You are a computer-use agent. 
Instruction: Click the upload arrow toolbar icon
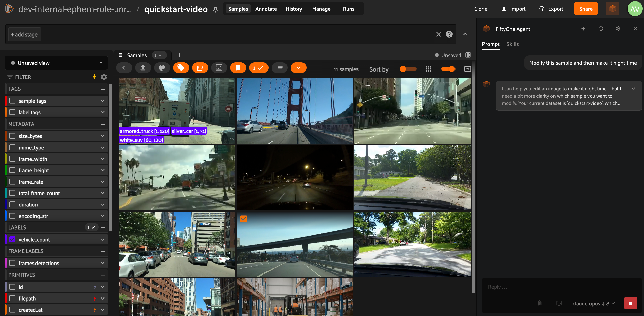[x=143, y=68]
